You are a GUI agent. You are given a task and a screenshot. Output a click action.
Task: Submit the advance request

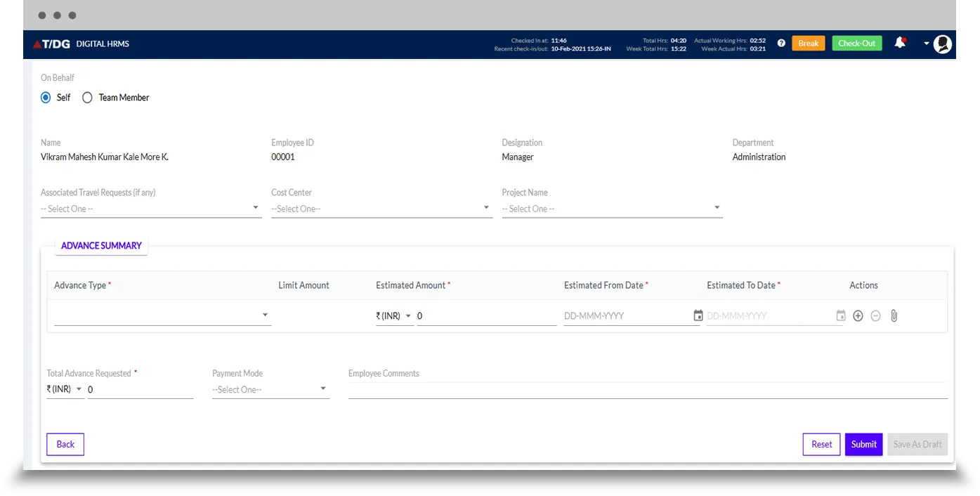(863, 444)
